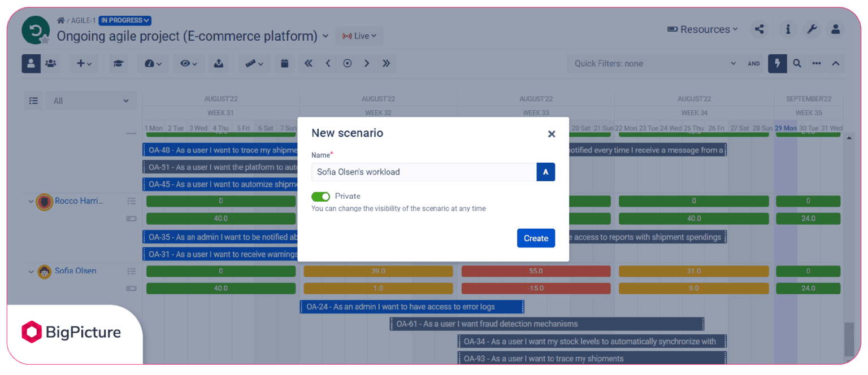Collapse the Rocco Harris row

(x=31, y=201)
